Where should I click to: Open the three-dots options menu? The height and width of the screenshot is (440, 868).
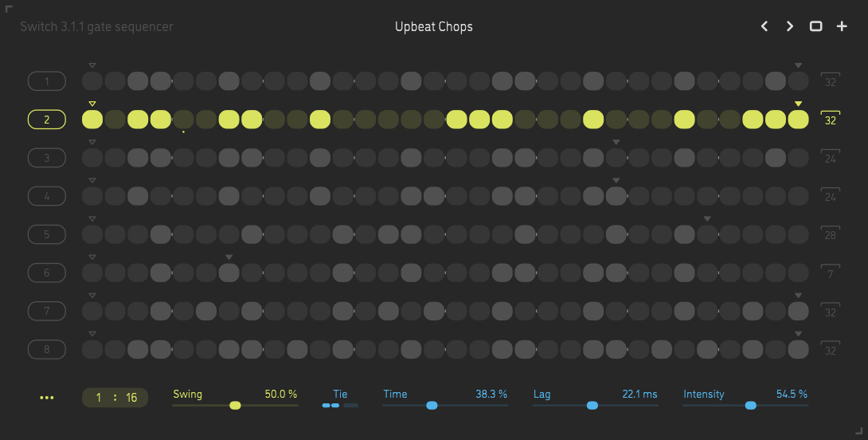click(47, 398)
